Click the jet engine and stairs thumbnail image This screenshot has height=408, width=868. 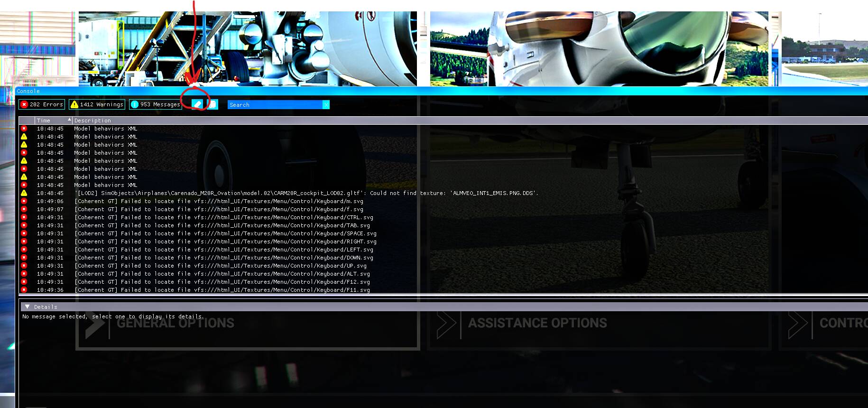[248, 49]
